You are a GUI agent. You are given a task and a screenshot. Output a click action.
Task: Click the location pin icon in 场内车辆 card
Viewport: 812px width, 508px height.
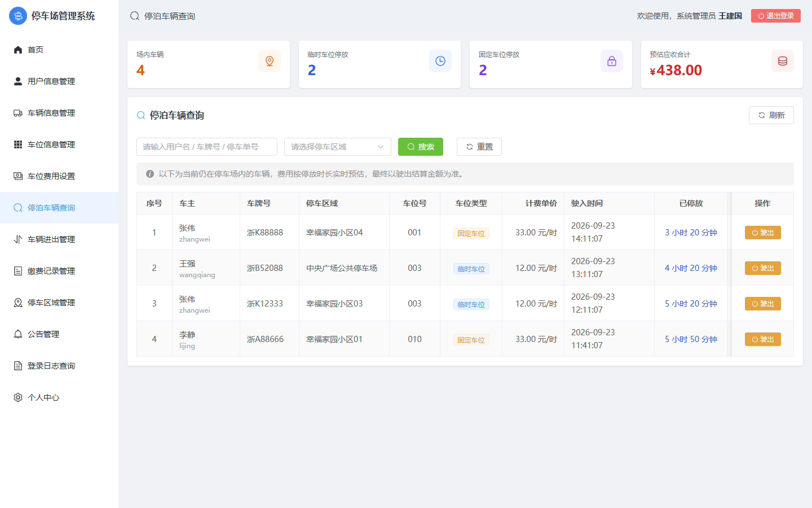[x=270, y=61]
